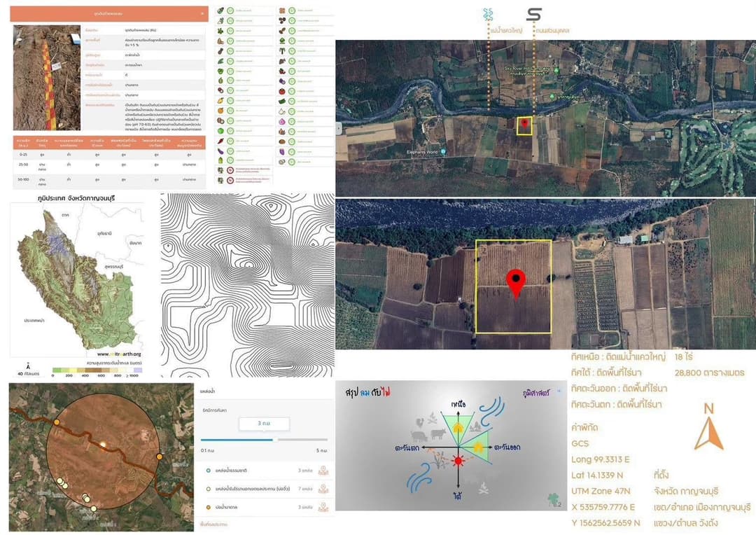Select the red chili crop icon
The height and width of the screenshot is (535, 756).
(x=220, y=141)
